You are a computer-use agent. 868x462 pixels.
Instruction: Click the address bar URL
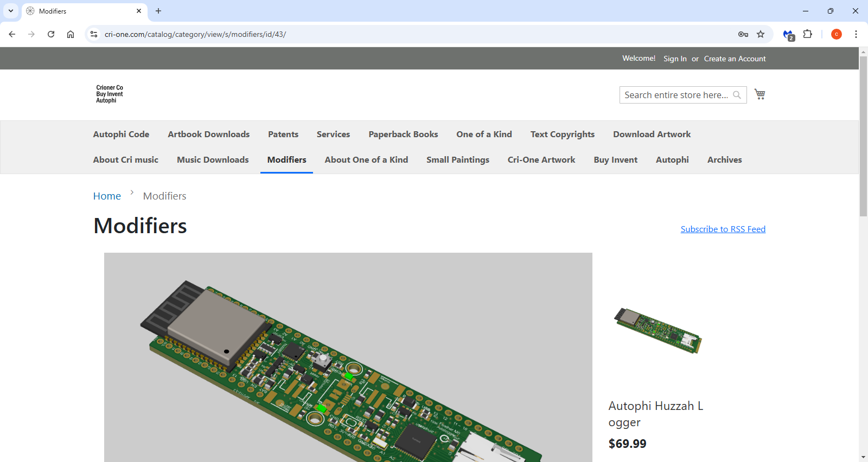pyautogui.click(x=195, y=34)
